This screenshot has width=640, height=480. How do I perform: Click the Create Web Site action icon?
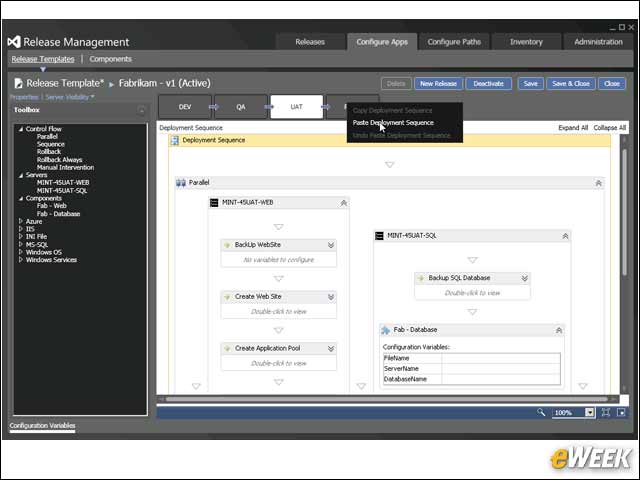click(x=227, y=297)
